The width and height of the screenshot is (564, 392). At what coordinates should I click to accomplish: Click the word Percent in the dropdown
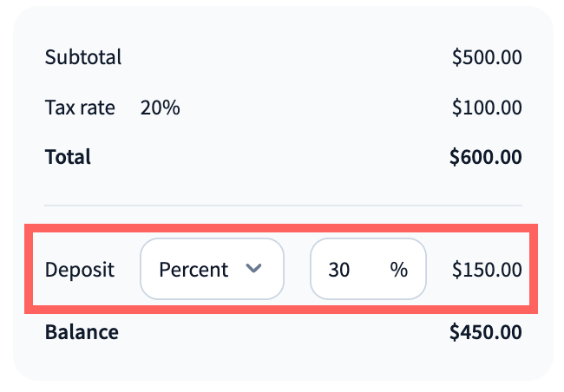[x=193, y=270]
